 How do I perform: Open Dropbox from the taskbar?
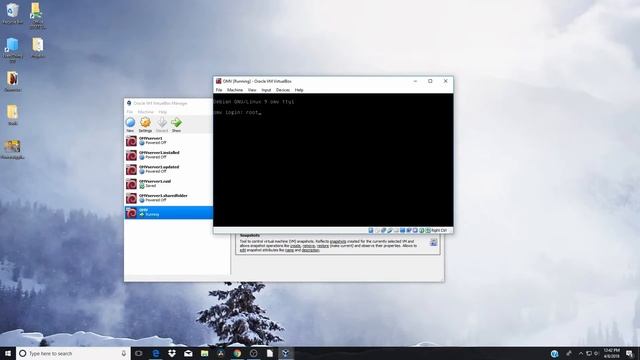pos(172,353)
